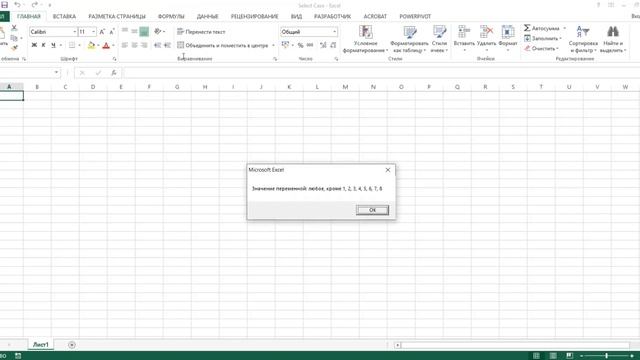The image size is (640, 360).
Task: Adjust the zoom slider in status bar
Action: pos(607,356)
